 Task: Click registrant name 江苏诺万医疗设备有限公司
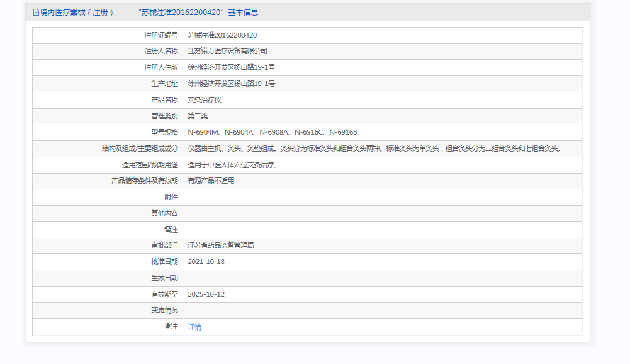[227, 51]
